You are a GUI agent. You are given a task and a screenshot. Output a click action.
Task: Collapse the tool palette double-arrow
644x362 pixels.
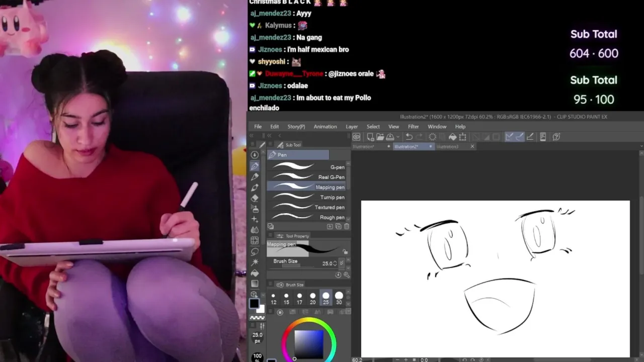coord(251,136)
